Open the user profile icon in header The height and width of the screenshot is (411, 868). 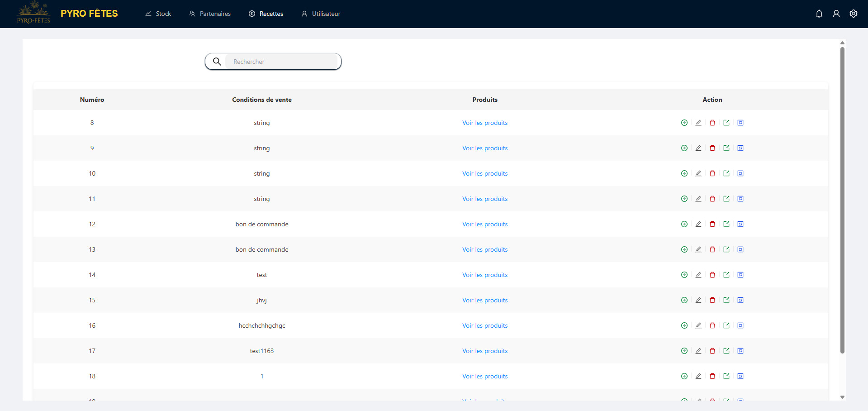click(x=836, y=14)
